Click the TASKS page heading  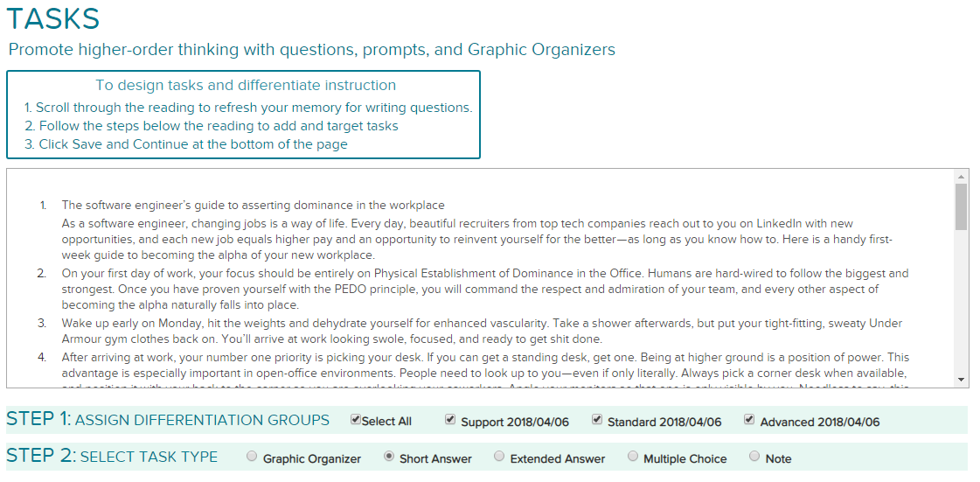(x=53, y=18)
